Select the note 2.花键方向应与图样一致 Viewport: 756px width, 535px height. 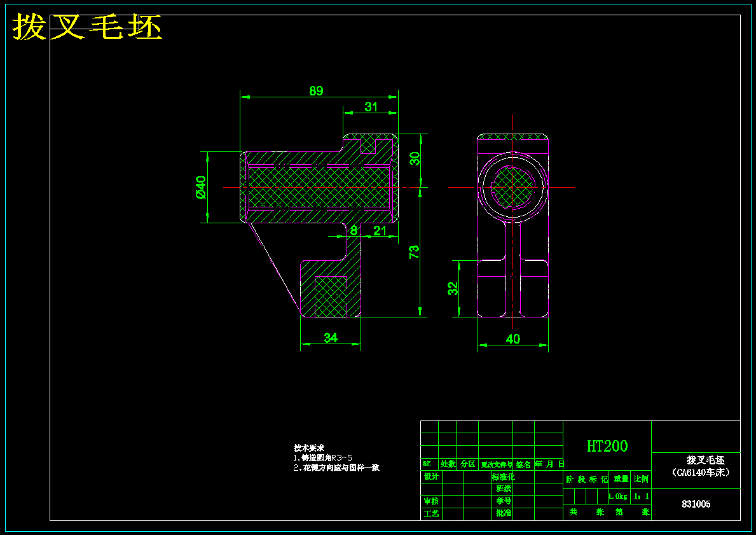336,468
